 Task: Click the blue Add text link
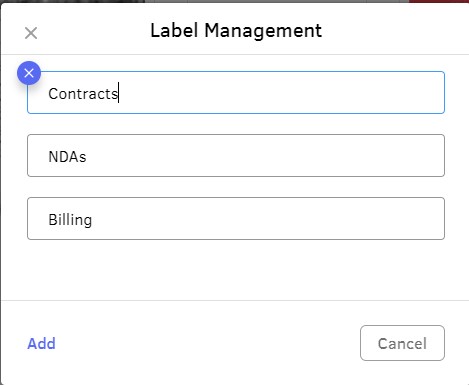click(41, 343)
